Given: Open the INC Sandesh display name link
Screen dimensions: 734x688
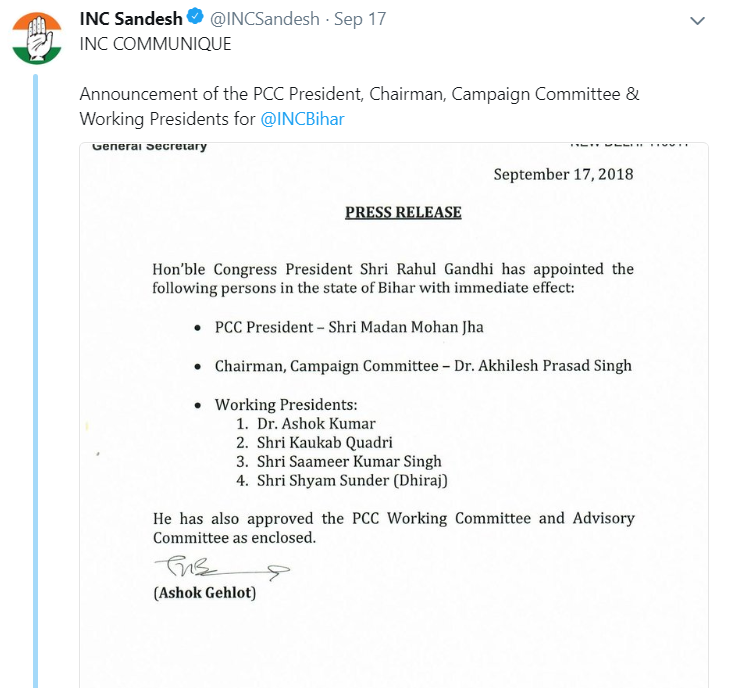Looking at the screenshot, I should point(131,19).
